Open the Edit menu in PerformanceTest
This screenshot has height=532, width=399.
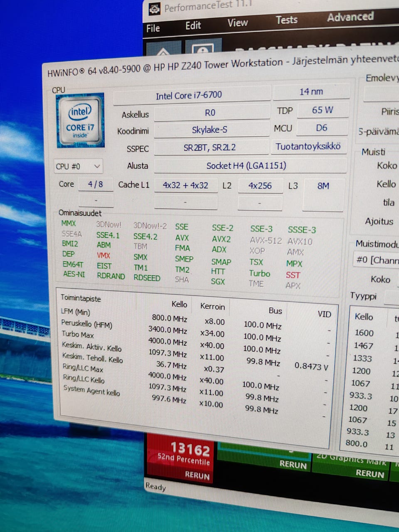[x=193, y=26]
